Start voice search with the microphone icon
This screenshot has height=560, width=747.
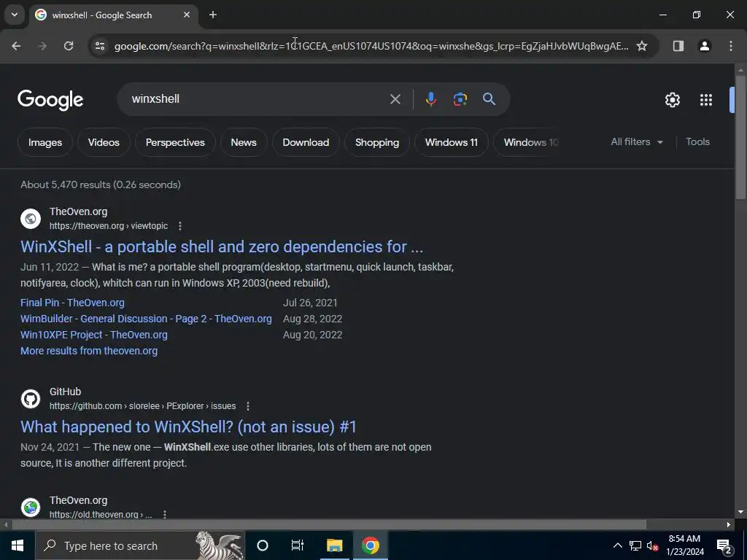click(x=430, y=99)
